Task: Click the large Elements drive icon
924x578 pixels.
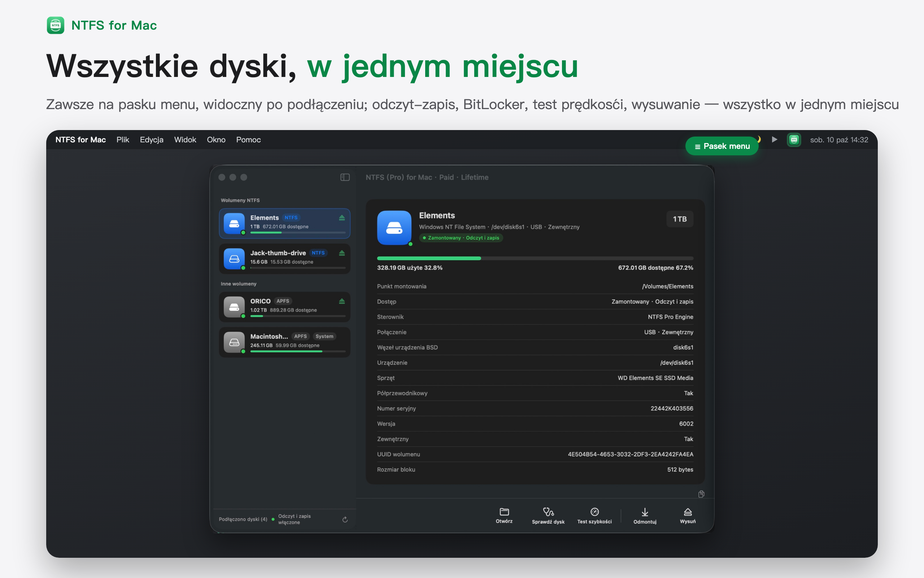Action: 394,228
